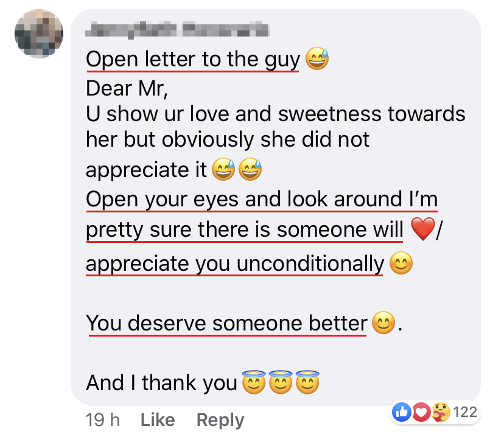Click the last halo emoji in the comment
The image size is (504, 437).
pyautogui.click(x=307, y=382)
